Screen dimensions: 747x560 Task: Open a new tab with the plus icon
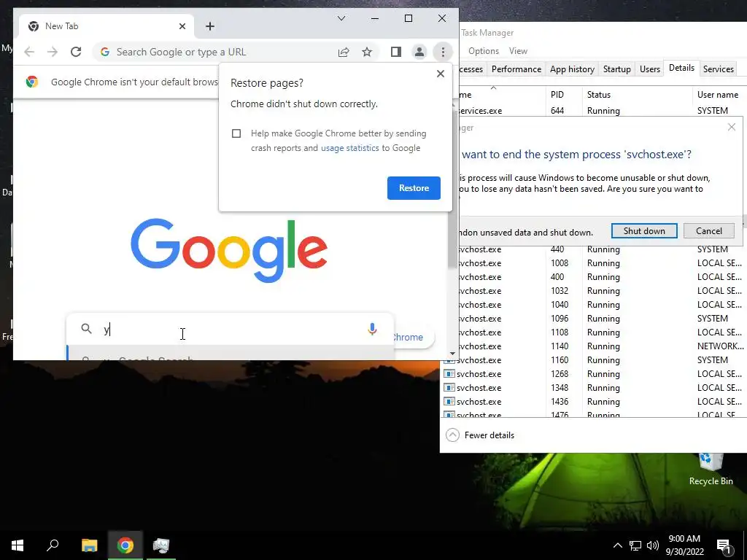210,26
